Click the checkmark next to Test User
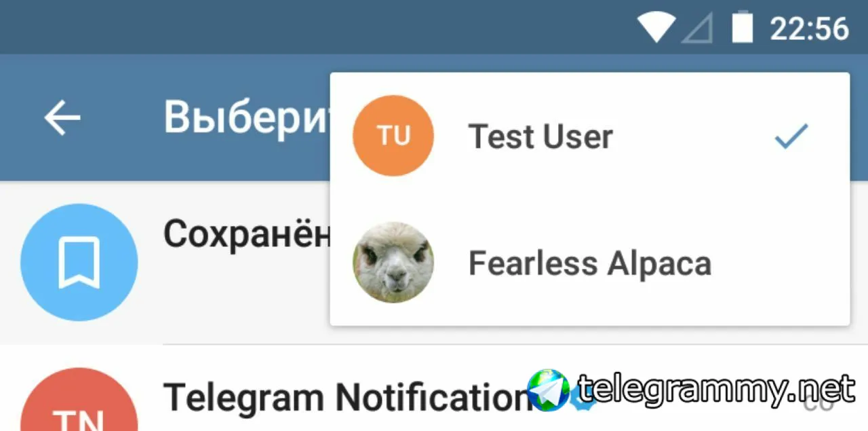Image resolution: width=868 pixels, height=431 pixels. coord(791,136)
